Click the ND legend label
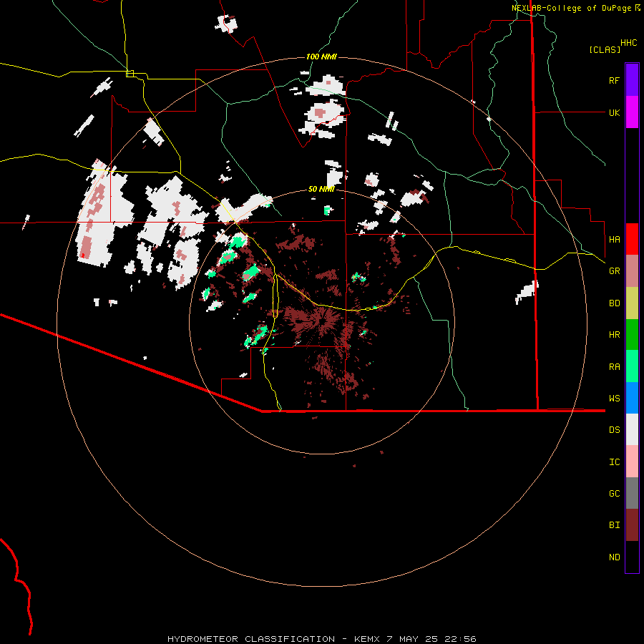644x644 pixels. (614, 557)
